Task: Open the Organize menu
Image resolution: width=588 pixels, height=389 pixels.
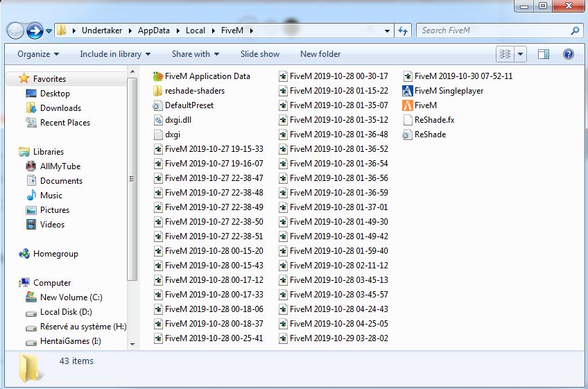Action: pyautogui.click(x=38, y=54)
